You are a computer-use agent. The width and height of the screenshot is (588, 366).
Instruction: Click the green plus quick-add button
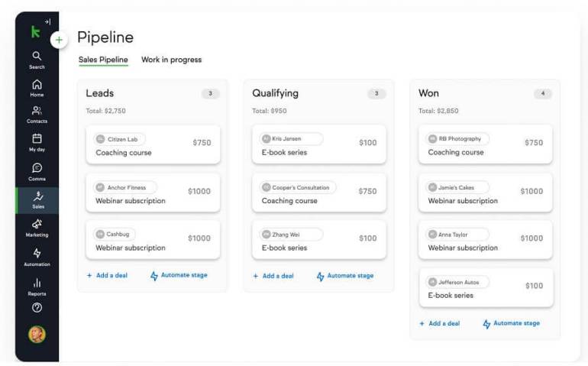click(59, 40)
